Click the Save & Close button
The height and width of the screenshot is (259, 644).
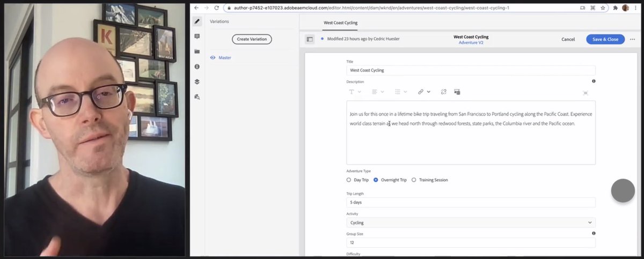click(x=605, y=39)
